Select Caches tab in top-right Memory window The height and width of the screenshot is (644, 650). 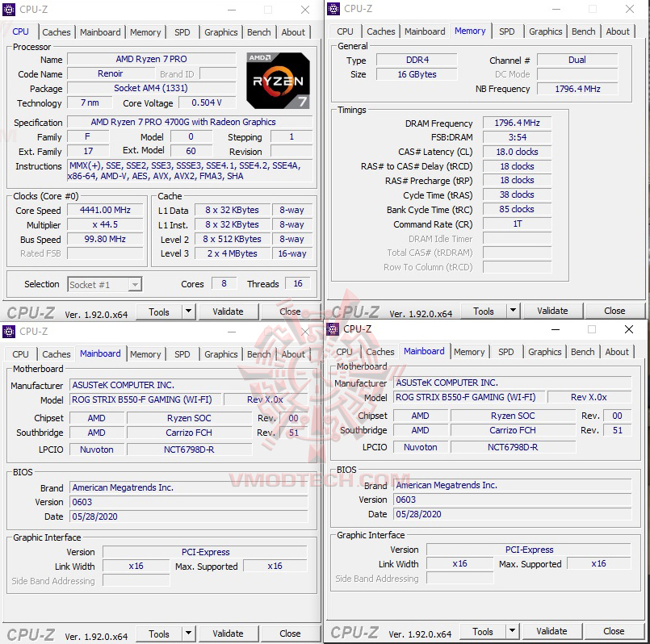tap(381, 31)
